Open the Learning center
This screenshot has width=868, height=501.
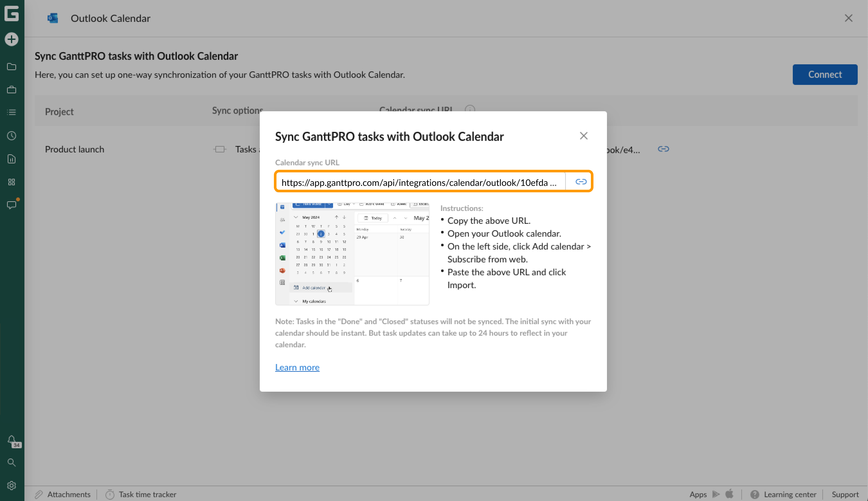click(x=788, y=494)
